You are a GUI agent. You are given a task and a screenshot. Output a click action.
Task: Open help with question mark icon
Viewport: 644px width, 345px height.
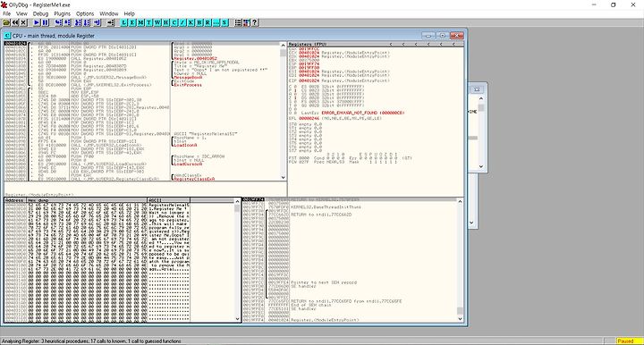click(255, 22)
